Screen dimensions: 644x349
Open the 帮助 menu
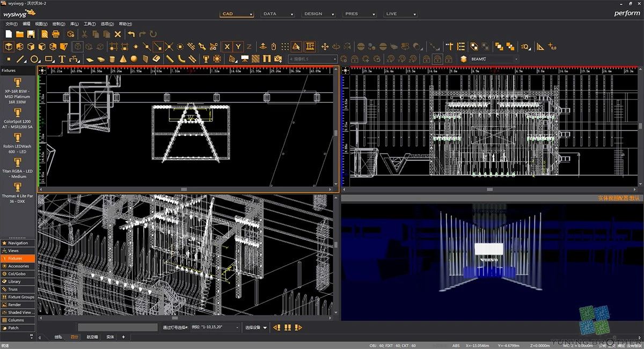point(125,24)
